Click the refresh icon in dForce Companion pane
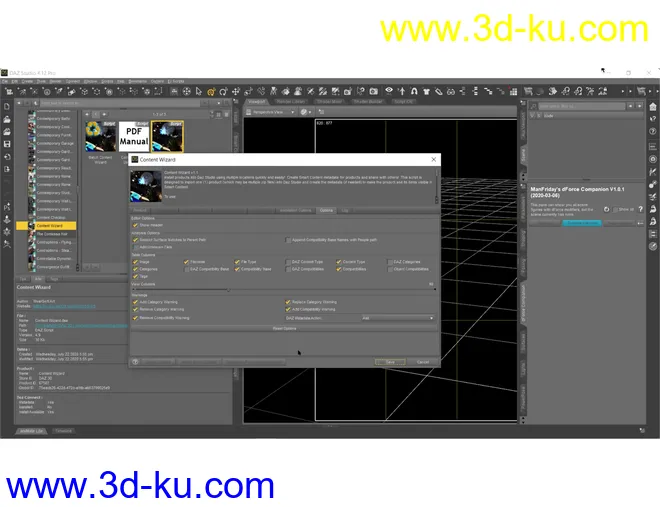Viewport: 660px width, 507px height. pos(605,209)
